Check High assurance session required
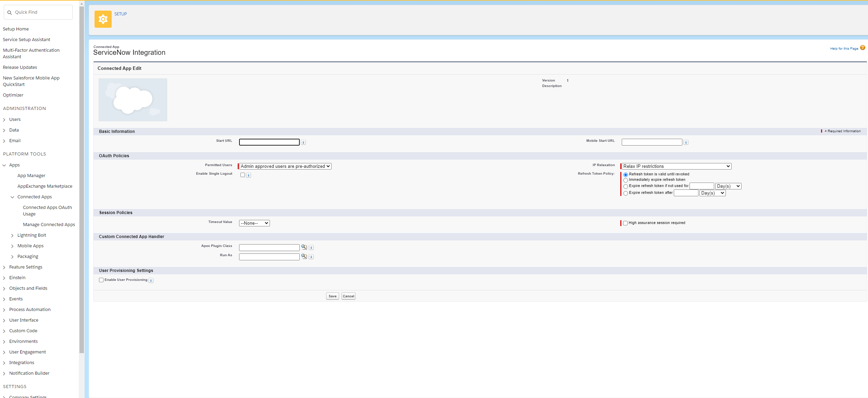This screenshot has width=868, height=398. coord(625,223)
